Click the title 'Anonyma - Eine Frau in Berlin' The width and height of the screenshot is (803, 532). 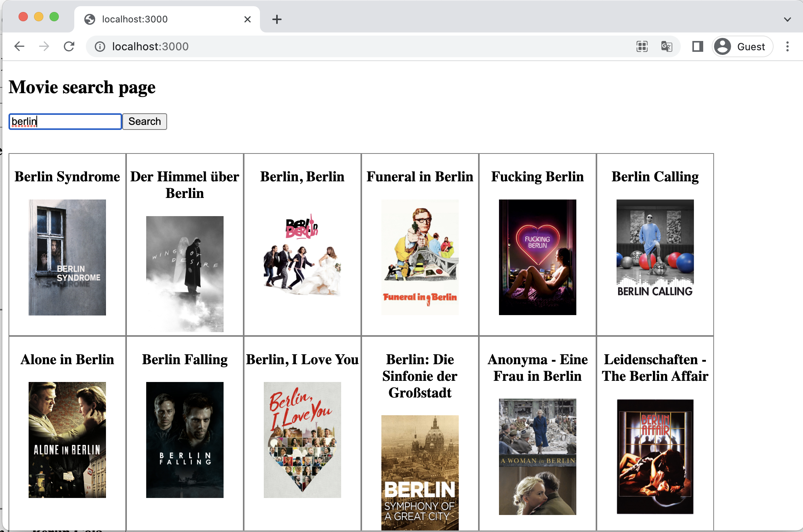(x=538, y=368)
